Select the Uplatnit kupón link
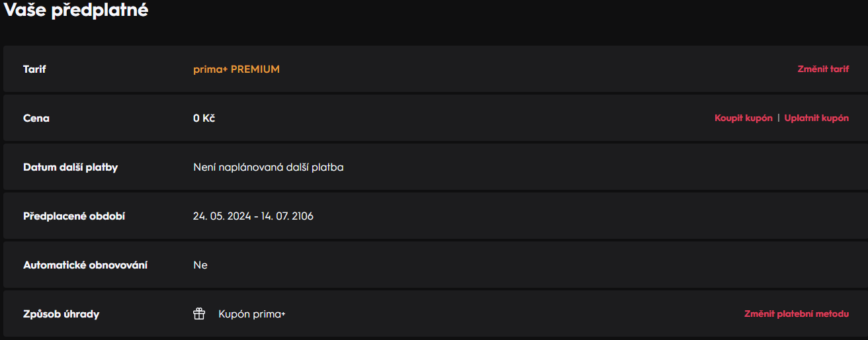 click(816, 118)
